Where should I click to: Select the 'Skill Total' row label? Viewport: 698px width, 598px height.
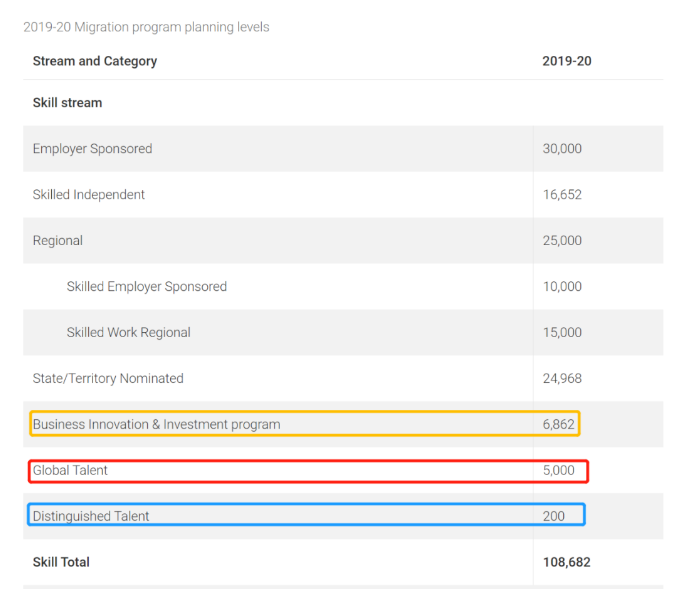pos(61,562)
